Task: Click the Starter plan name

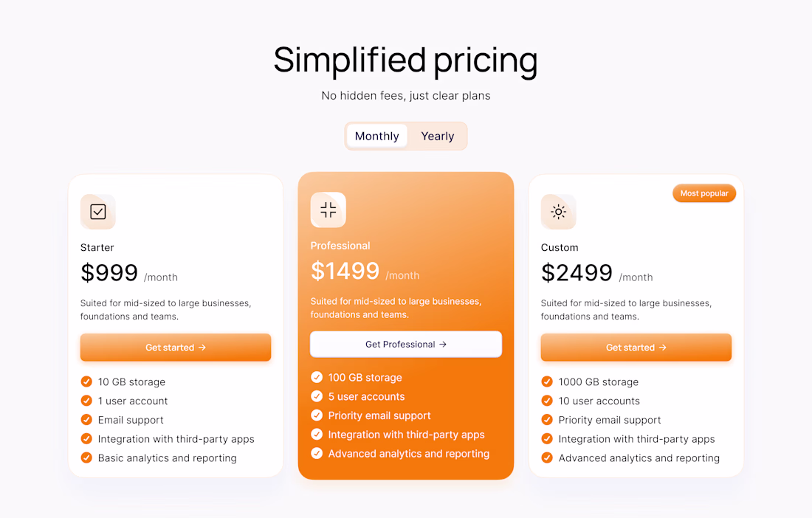Action: tap(97, 247)
